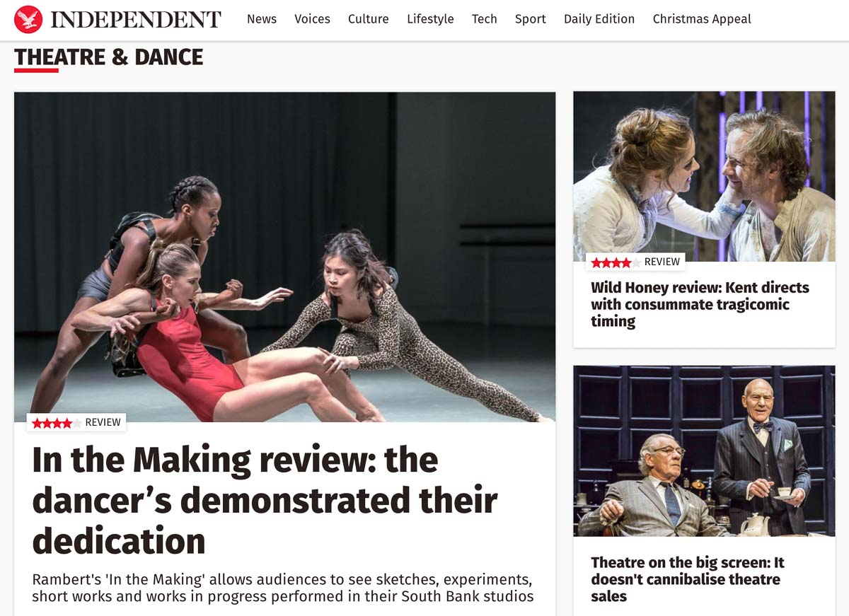Read the Rambert In the Making summary text
This screenshot has width=849, height=616.
click(x=282, y=588)
